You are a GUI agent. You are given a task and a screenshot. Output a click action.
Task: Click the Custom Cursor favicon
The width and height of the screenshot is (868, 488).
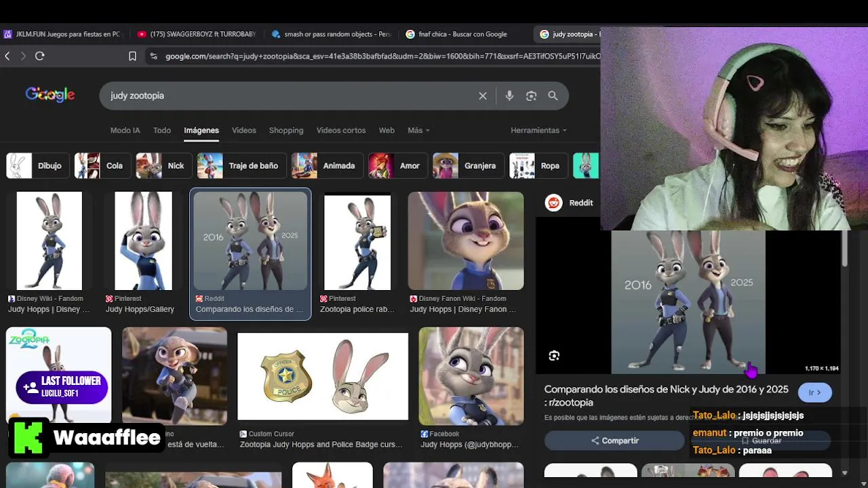pyautogui.click(x=243, y=434)
